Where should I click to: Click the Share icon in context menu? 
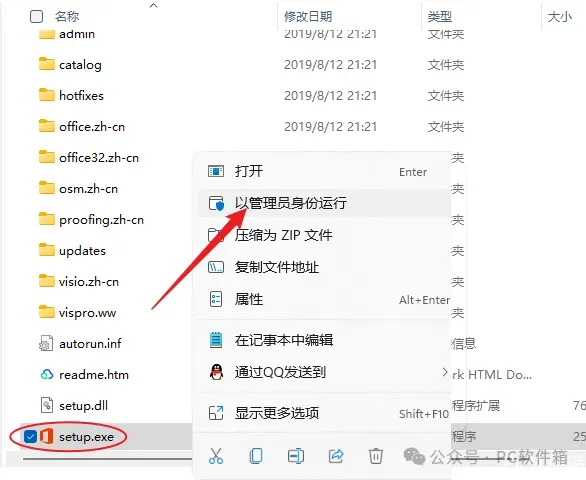[336, 456]
